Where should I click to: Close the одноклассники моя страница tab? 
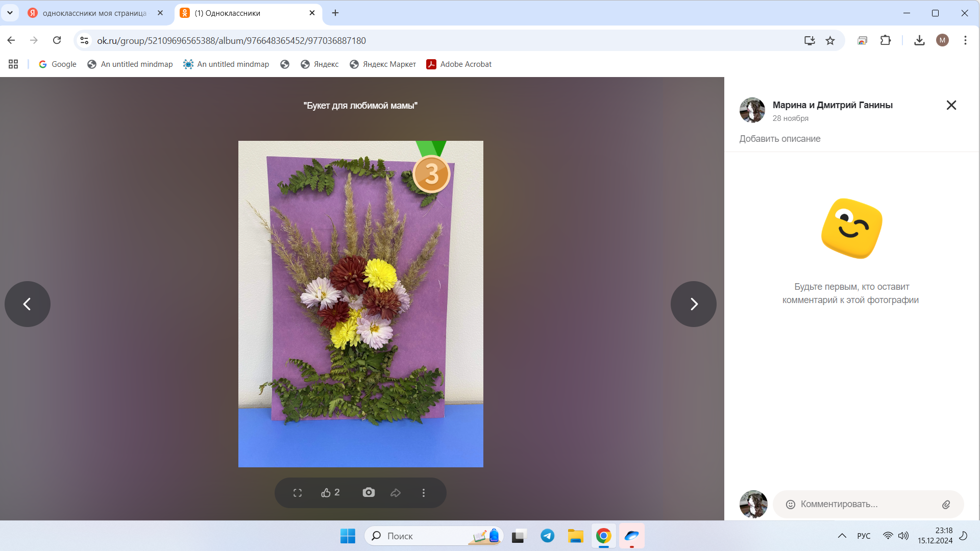[160, 13]
